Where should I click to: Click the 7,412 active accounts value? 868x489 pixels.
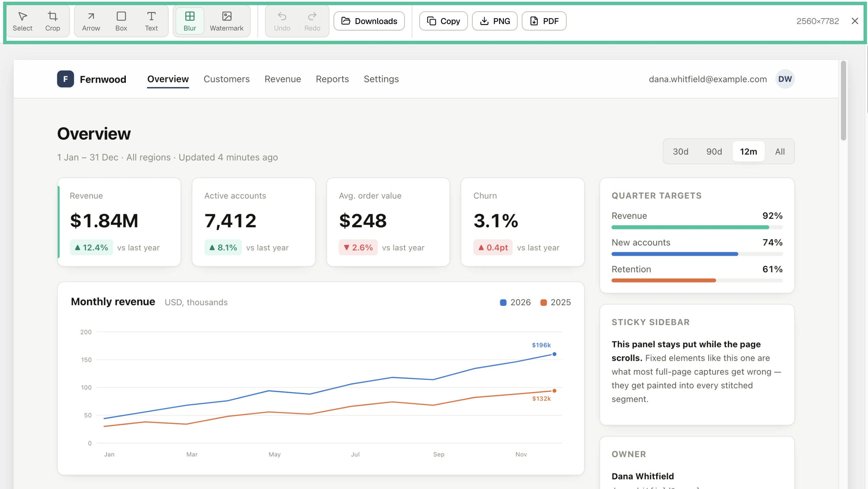click(230, 221)
